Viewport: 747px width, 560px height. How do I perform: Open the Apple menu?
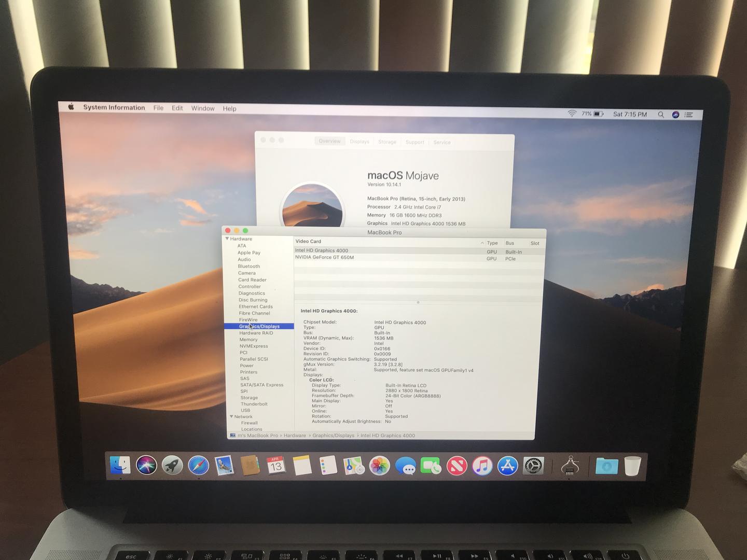coord(71,107)
